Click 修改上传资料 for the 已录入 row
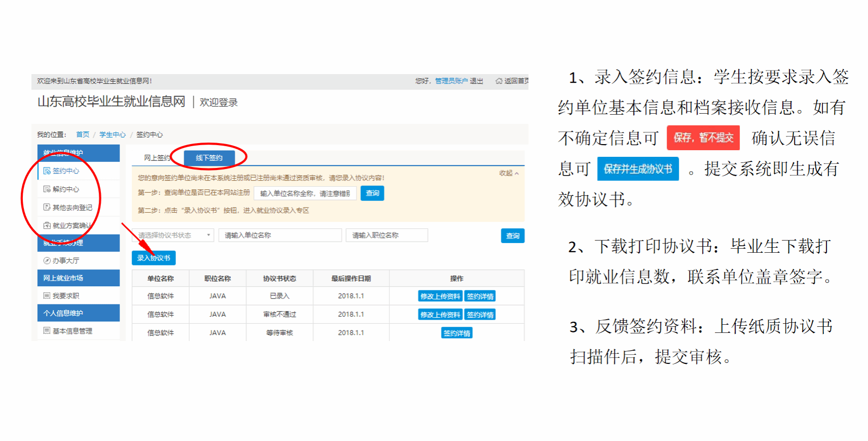868x441 pixels. tap(440, 296)
